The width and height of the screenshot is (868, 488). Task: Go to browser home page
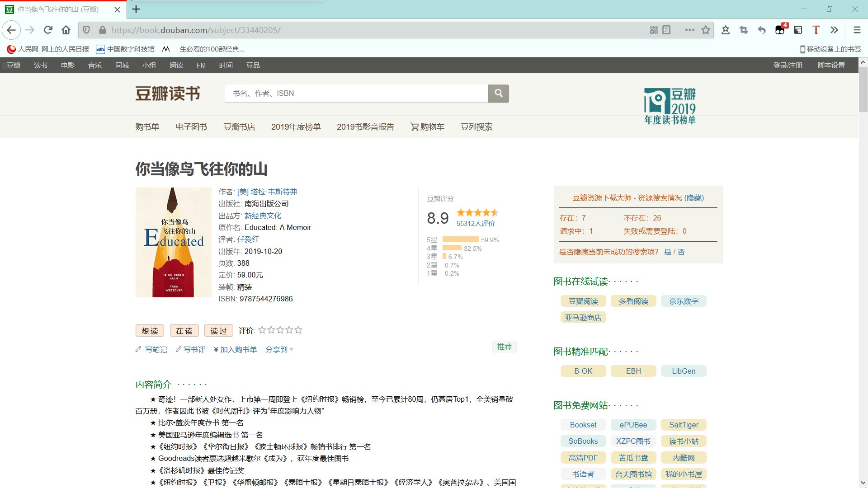click(66, 30)
